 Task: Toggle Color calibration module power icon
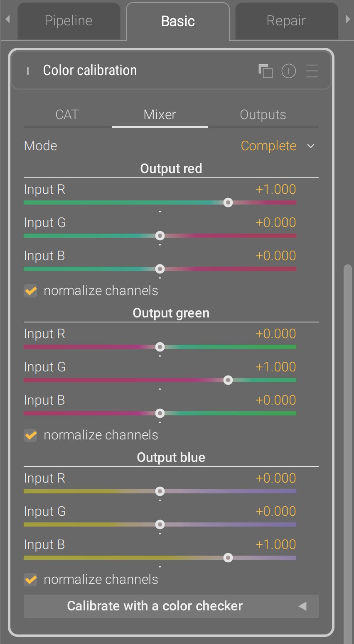click(28, 71)
